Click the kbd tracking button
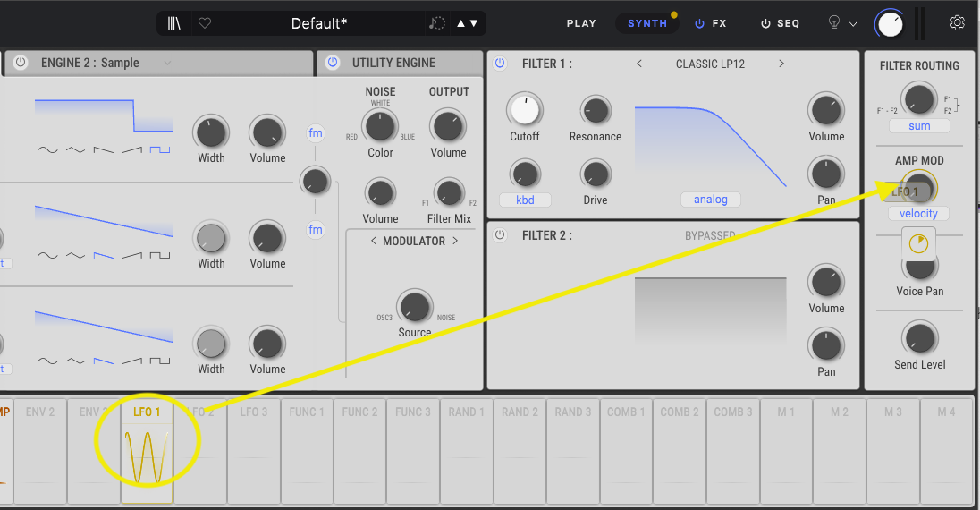Viewport: 980px width, 510px height. pos(525,200)
